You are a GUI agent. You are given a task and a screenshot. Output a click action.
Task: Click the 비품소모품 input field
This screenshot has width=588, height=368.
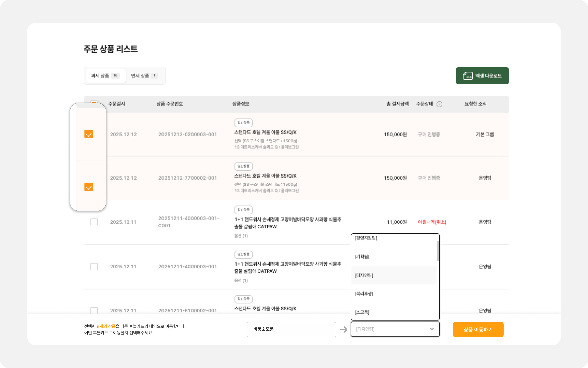tap(291, 329)
